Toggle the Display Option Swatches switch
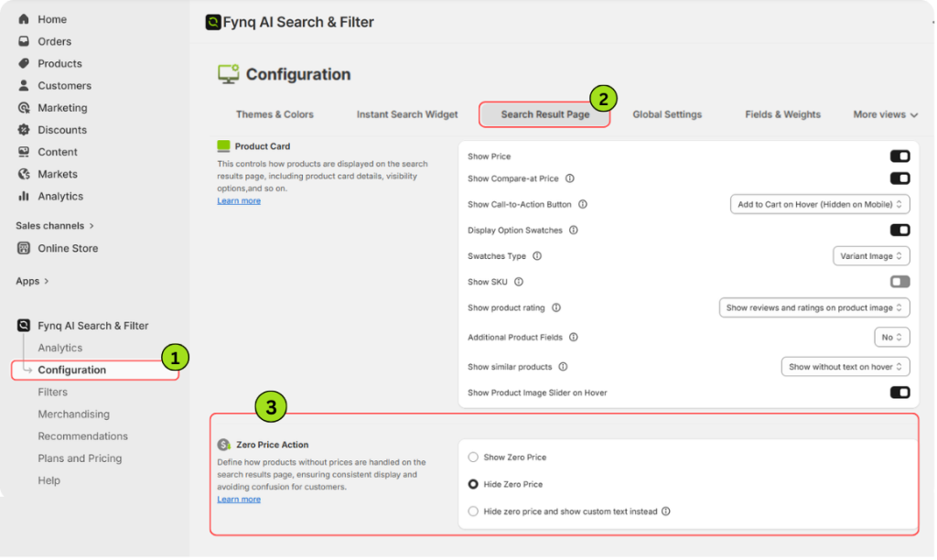937x560 pixels. pos(900,230)
